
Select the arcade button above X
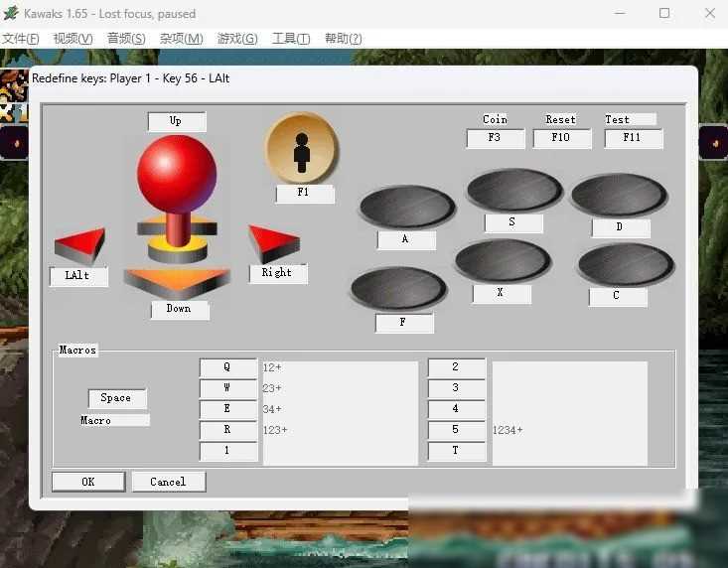coord(502,260)
